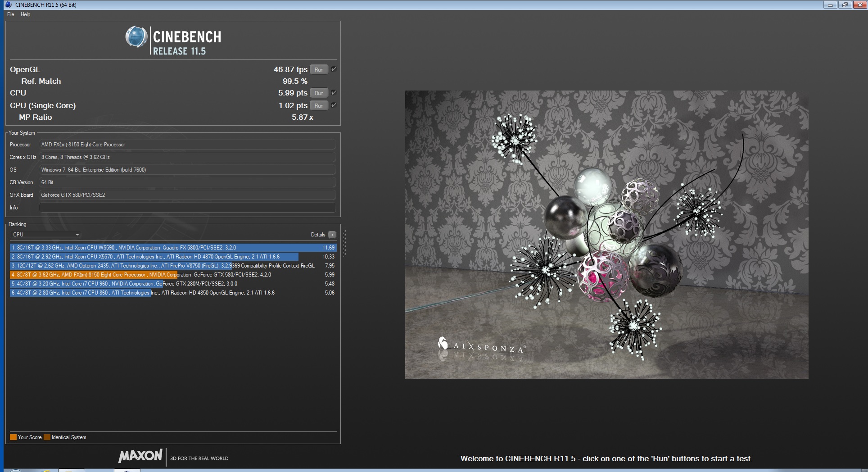868x472 pixels.
Task: Click the OS value Windows 7 field
Action: point(187,170)
